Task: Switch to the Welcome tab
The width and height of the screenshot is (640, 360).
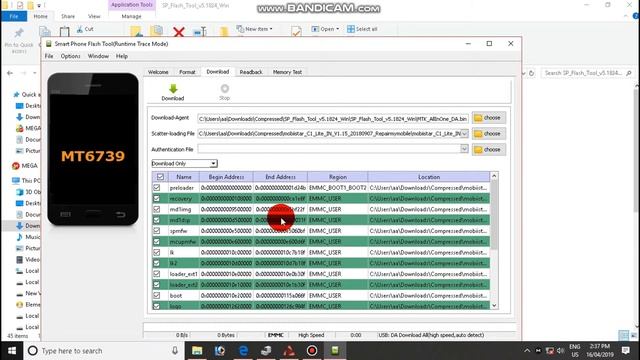Action: pyautogui.click(x=158, y=72)
